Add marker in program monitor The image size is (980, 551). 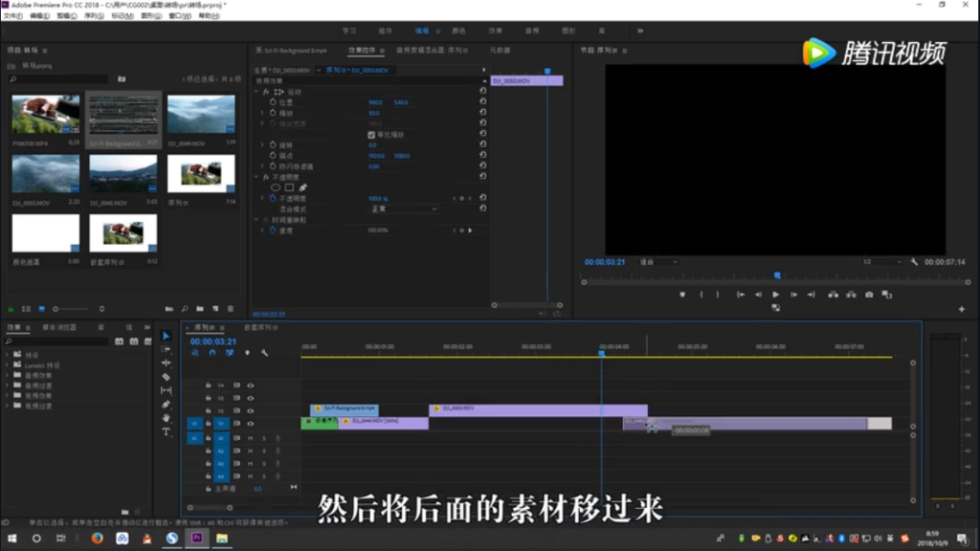682,295
